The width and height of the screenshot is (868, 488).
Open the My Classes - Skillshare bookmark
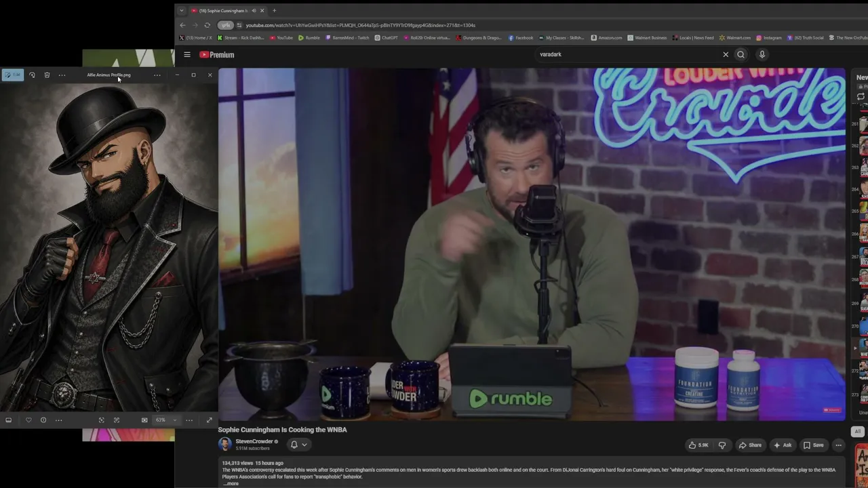pos(561,38)
